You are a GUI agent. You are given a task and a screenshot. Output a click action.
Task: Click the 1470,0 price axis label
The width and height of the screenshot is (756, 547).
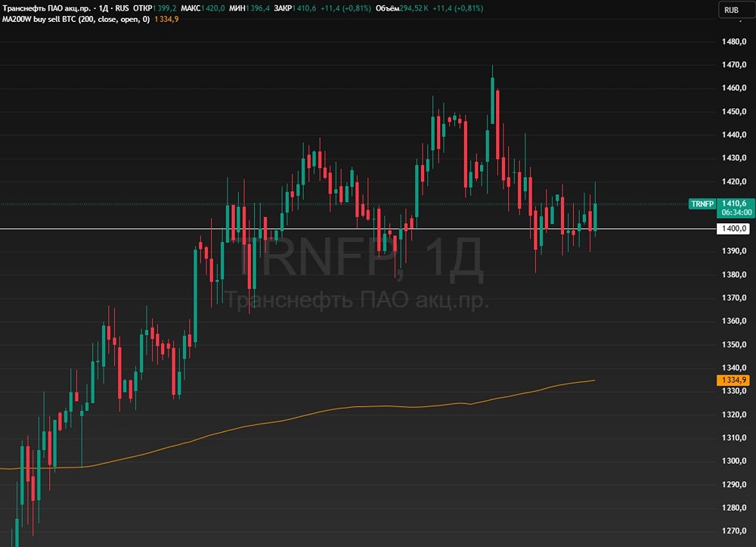click(x=734, y=64)
